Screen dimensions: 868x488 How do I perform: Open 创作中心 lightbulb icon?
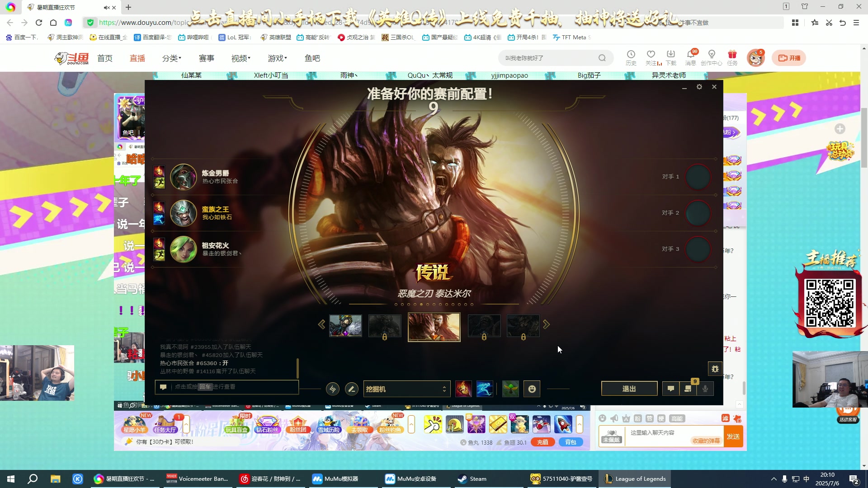[x=712, y=58]
